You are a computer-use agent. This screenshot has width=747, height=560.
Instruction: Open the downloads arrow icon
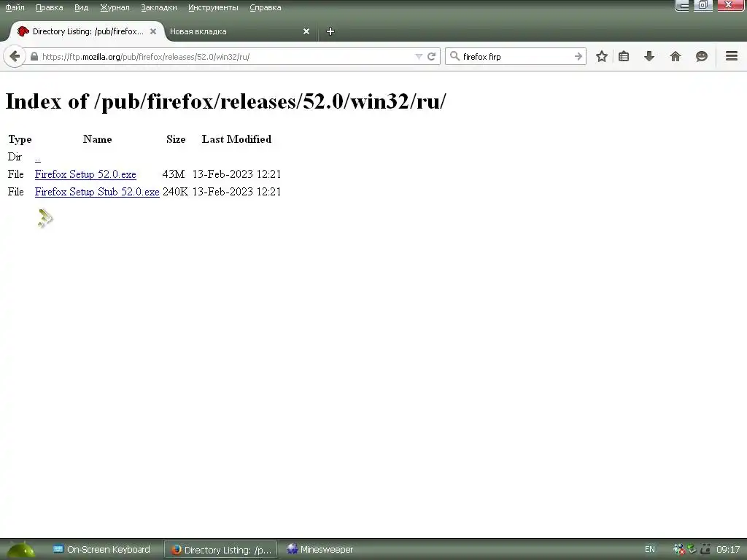pos(649,57)
